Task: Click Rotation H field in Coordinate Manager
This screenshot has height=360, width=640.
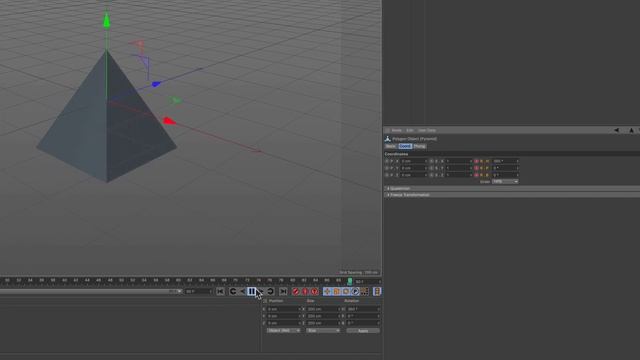Action: coord(363,309)
